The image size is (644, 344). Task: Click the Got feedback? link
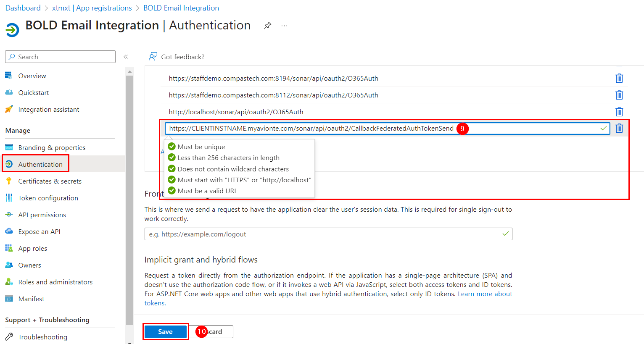(183, 57)
